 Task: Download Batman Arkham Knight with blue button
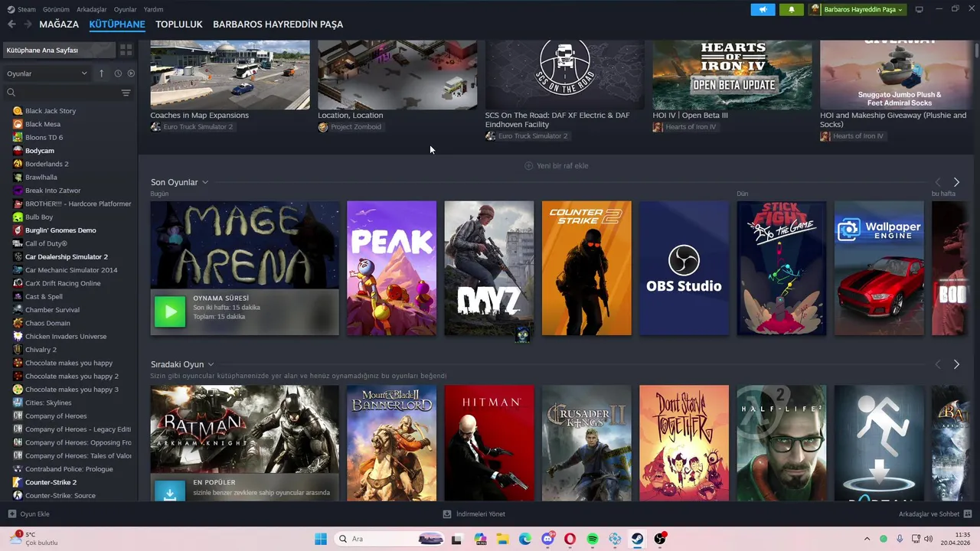point(170,491)
